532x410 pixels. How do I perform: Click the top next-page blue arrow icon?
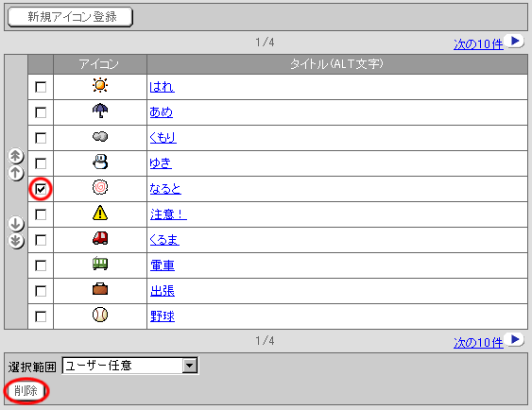click(x=514, y=42)
